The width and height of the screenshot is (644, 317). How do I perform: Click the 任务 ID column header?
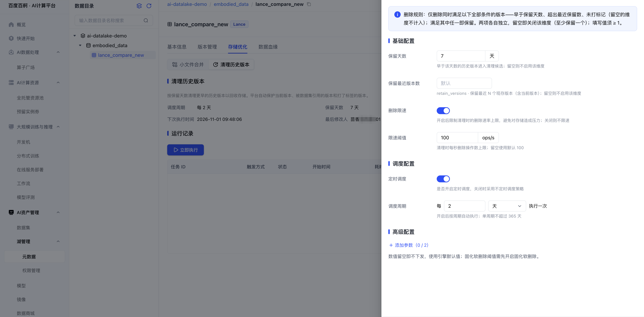[178, 167]
